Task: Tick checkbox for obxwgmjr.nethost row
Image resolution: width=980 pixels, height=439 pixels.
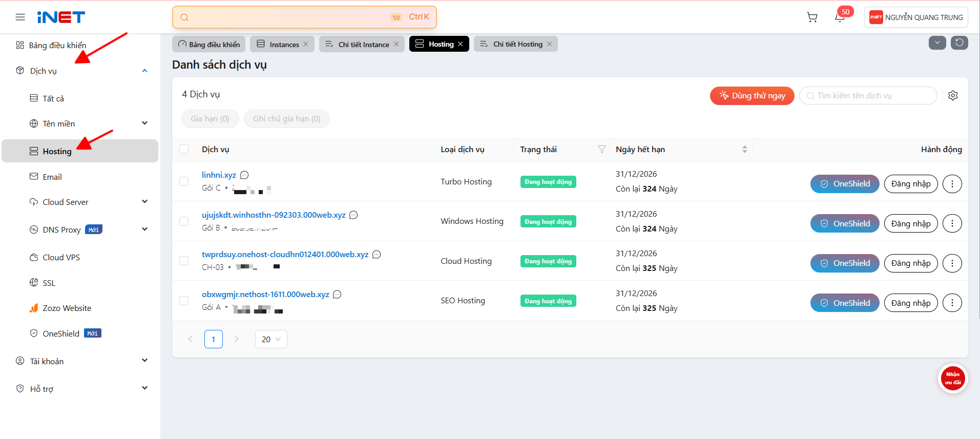Action: coord(184,301)
